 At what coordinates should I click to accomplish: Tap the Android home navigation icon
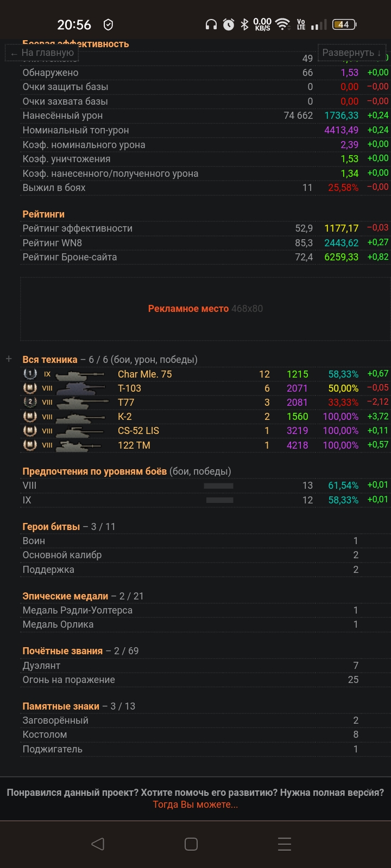(191, 844)
